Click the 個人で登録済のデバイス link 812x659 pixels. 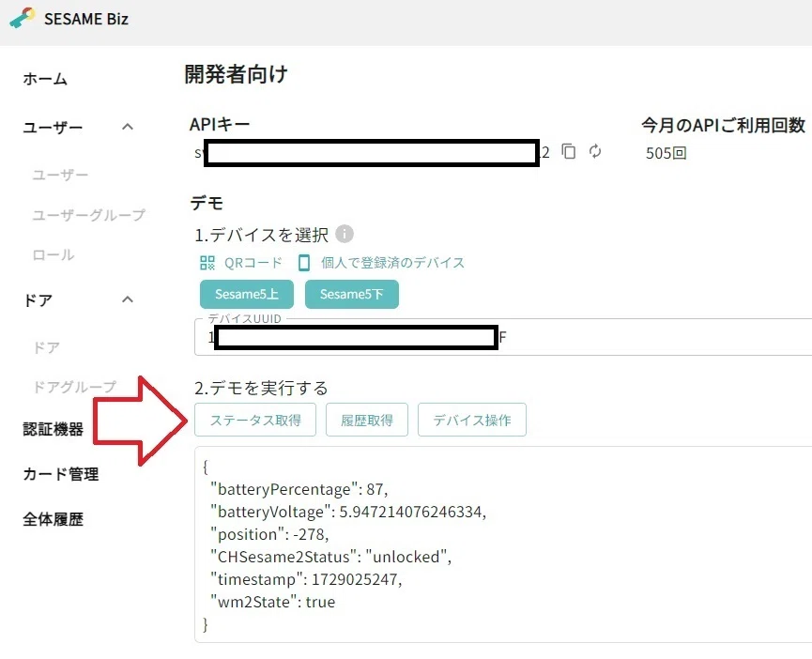[x=392, y=263]
